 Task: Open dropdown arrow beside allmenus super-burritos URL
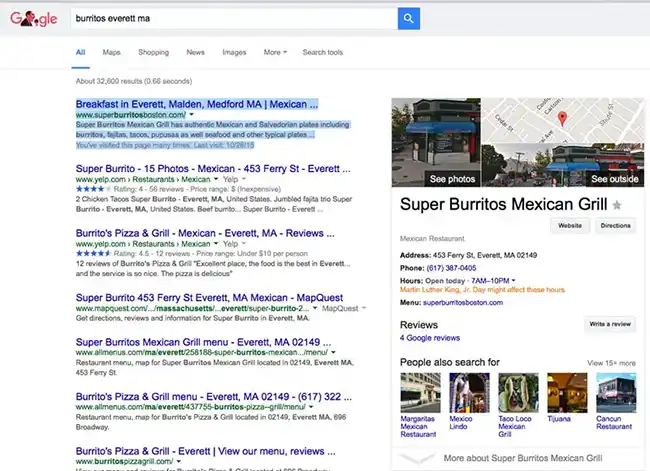[x=333, y=352]
